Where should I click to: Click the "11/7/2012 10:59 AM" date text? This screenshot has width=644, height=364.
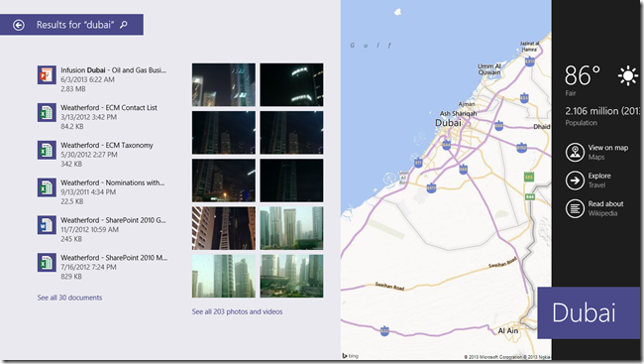pyautogui.click(x=89, y=229)
